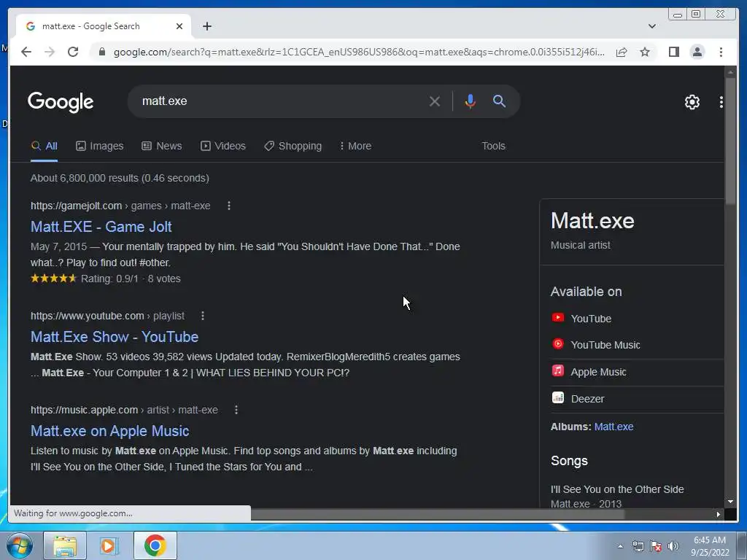Click the magnifier search icon

(x=499, y=101)
